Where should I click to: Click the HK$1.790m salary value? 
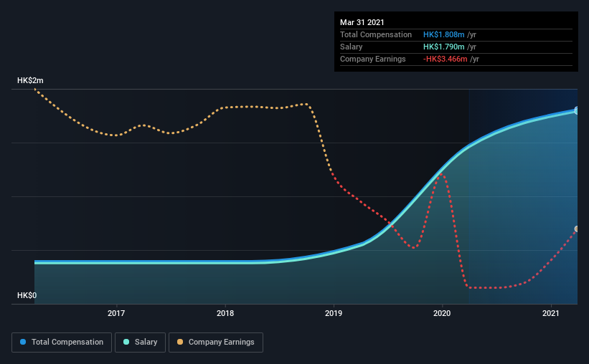[x=443, y=47]
